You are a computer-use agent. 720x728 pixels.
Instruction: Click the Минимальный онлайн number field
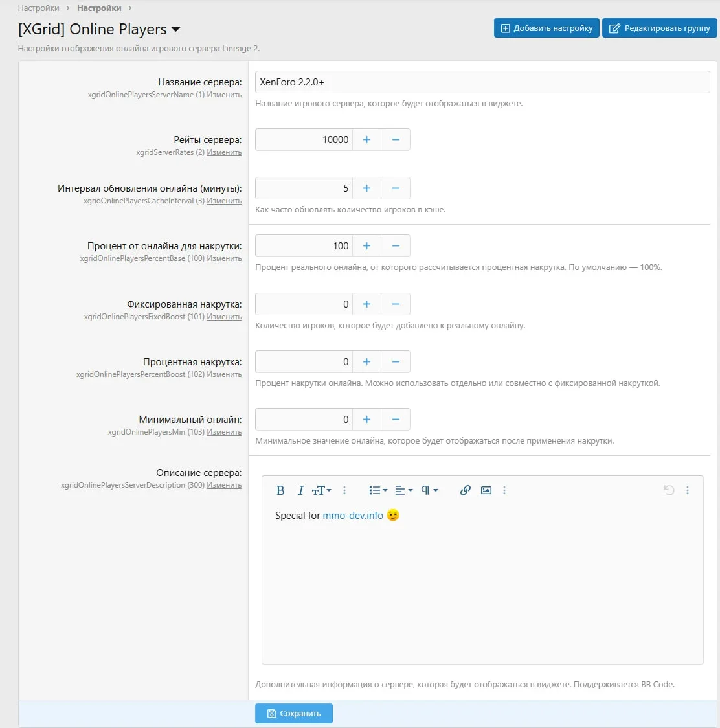pos(304,419)
